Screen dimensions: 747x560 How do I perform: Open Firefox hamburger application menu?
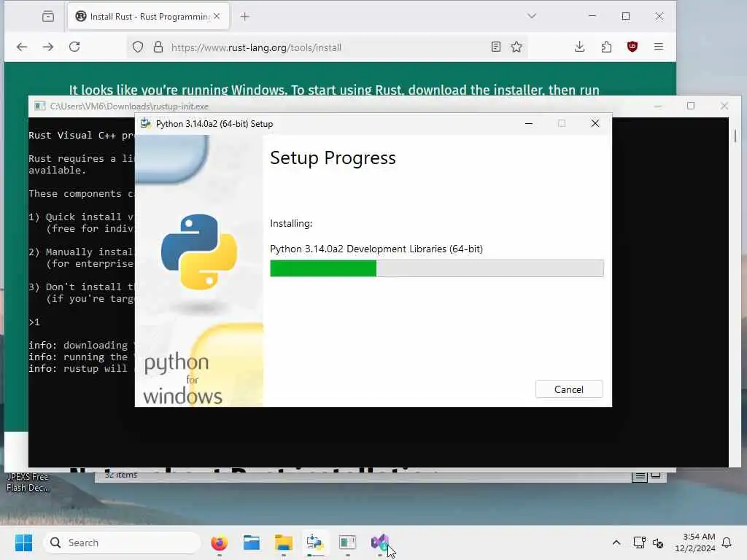[x=659, y=47]
